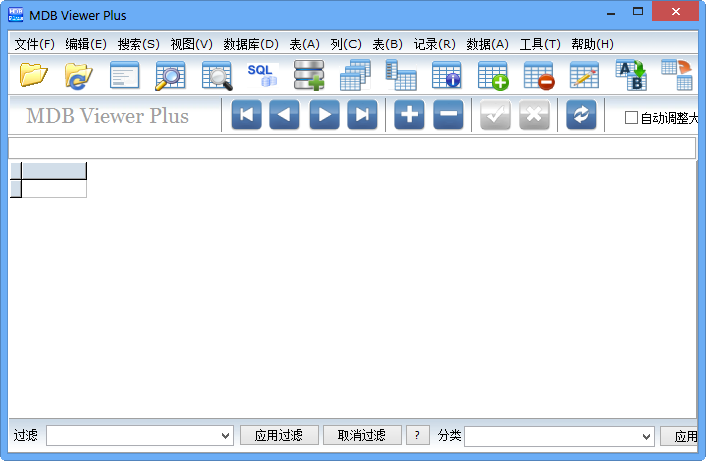Click the rename A to B icon
This screenshot has width=706, height=461.
(631, 75)
